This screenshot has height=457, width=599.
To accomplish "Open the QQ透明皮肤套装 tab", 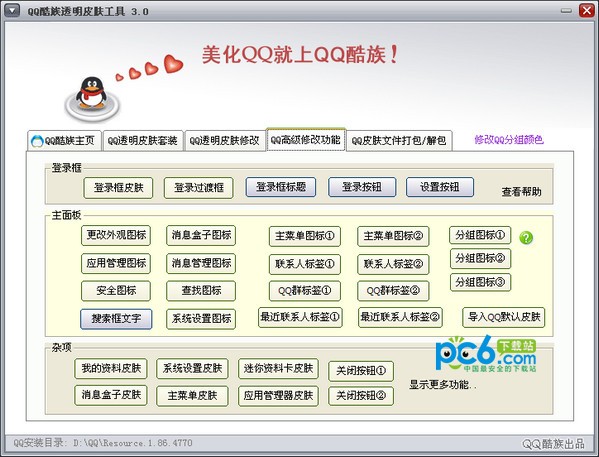I will pos(142,141).
